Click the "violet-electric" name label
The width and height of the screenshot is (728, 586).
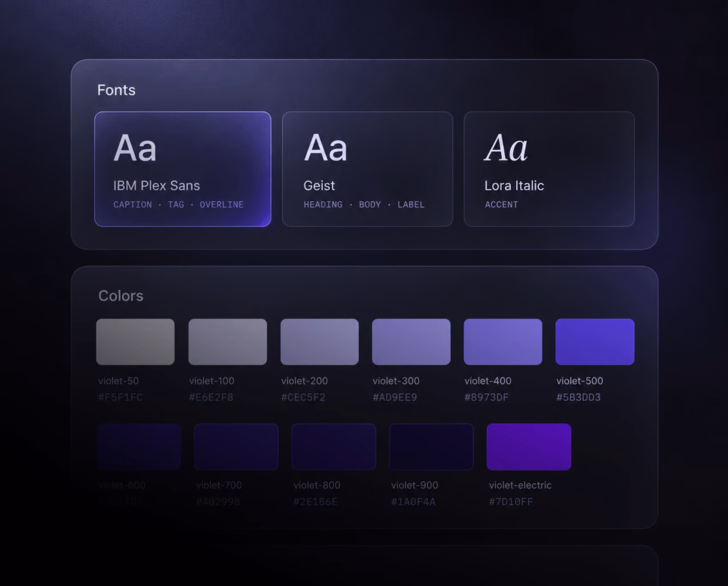point(520,485)
